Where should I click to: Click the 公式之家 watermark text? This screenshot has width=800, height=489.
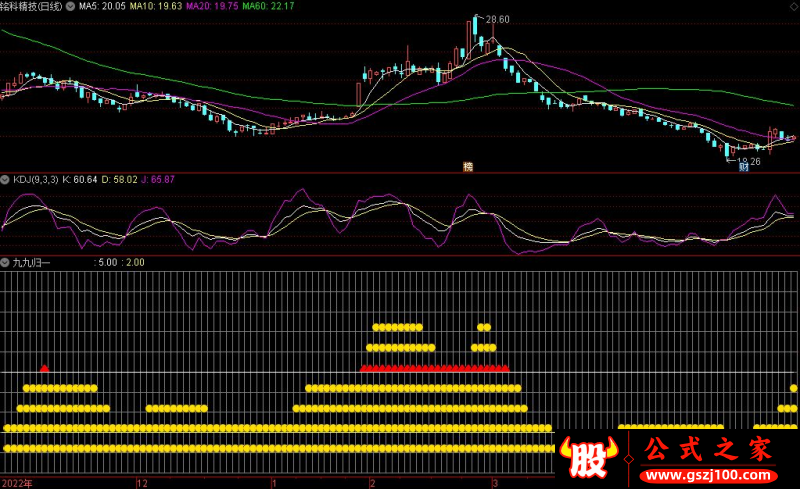pyautogui.click(x=709, y=449)
